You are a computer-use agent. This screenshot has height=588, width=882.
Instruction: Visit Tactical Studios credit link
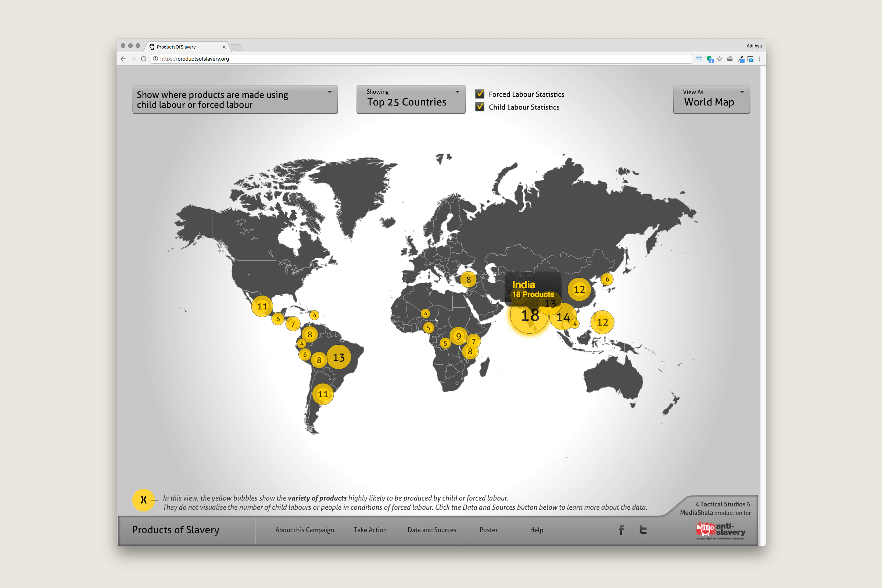coord(723,504)
